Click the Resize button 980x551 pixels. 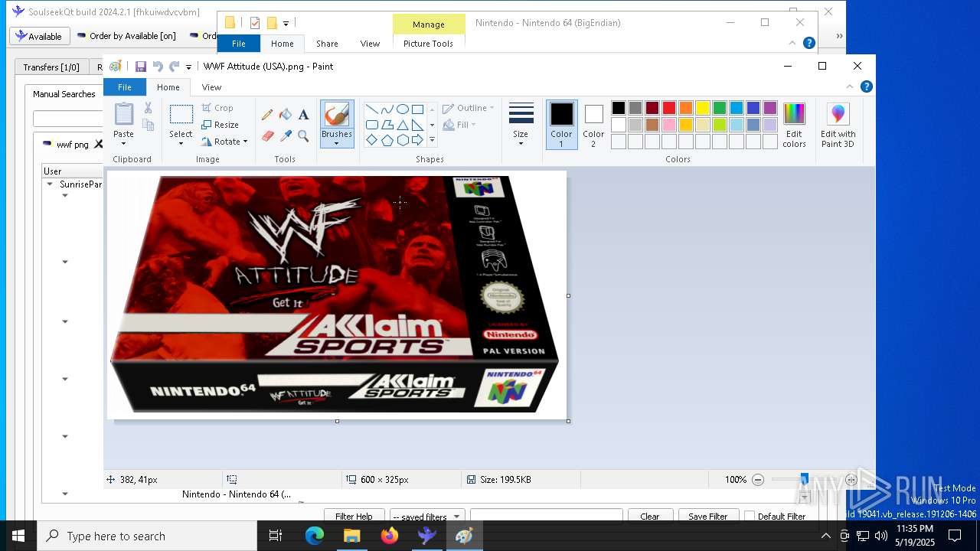tap(220, 125)
